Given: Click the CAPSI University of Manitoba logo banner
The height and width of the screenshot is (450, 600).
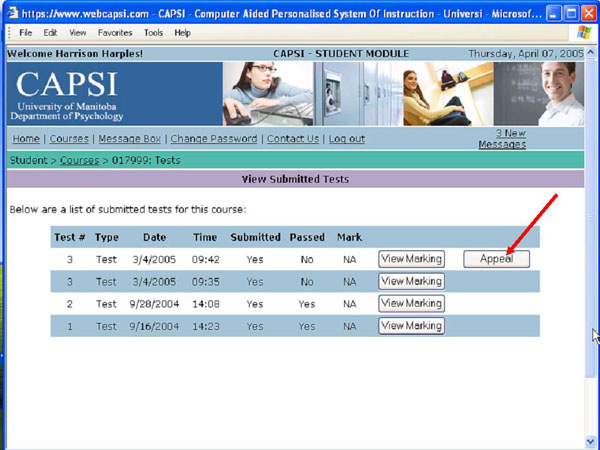Looking at the screenshot, I should coord(114,94).
